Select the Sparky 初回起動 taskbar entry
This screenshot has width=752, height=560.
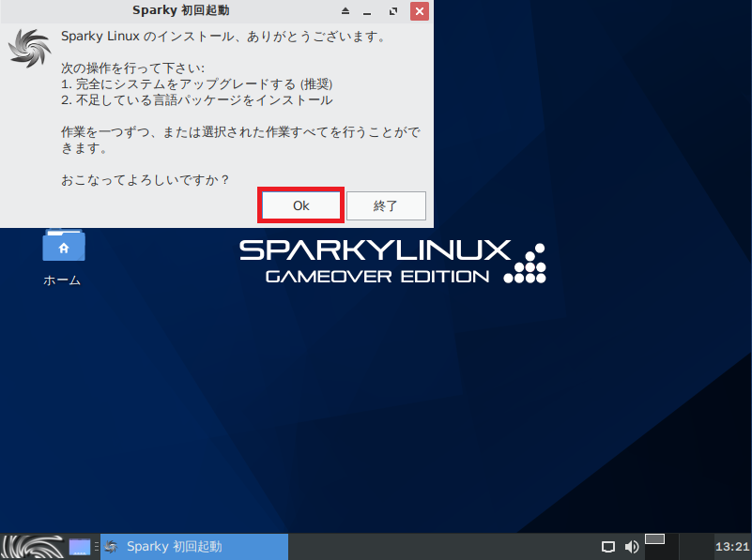(x=194, y=547)
